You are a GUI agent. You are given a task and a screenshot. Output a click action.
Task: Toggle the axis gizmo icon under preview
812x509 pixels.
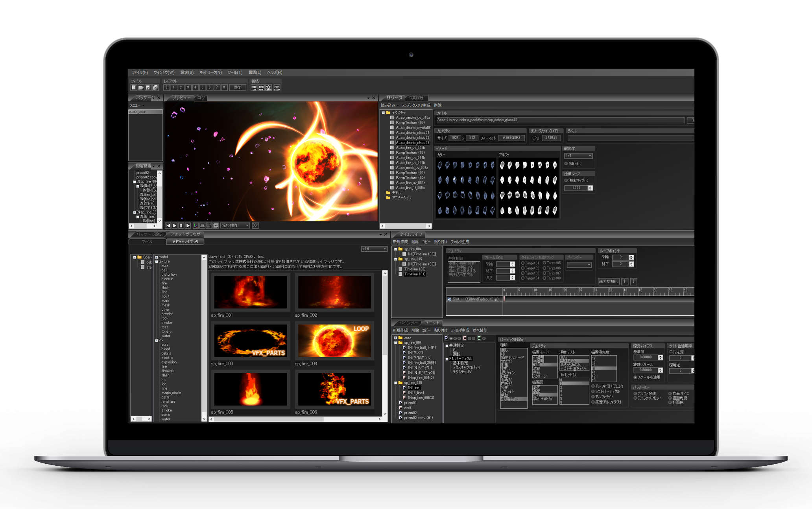tap(196, 225)
